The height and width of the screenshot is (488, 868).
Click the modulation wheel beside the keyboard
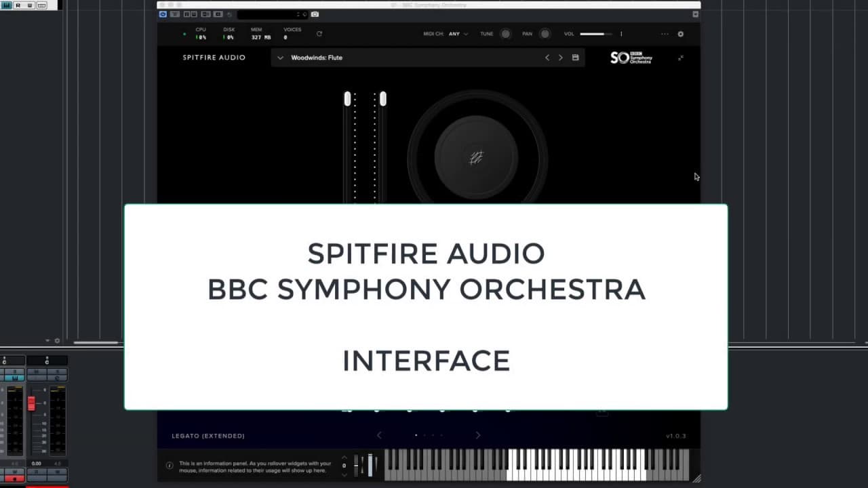[x=370, y=466]
